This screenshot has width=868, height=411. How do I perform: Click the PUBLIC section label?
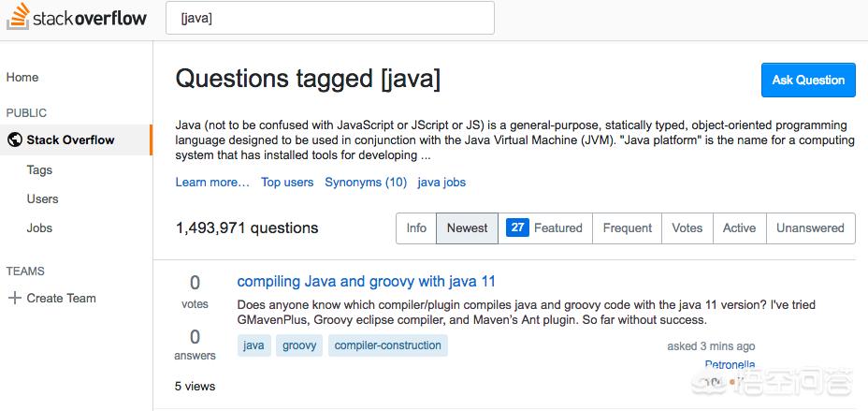click(26, 113)
